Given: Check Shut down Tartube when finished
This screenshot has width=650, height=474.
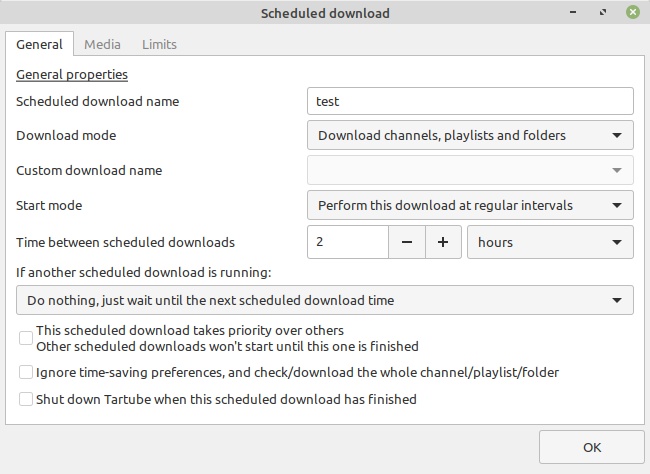Looking at the screenshot, I should [x=26, y=399].
